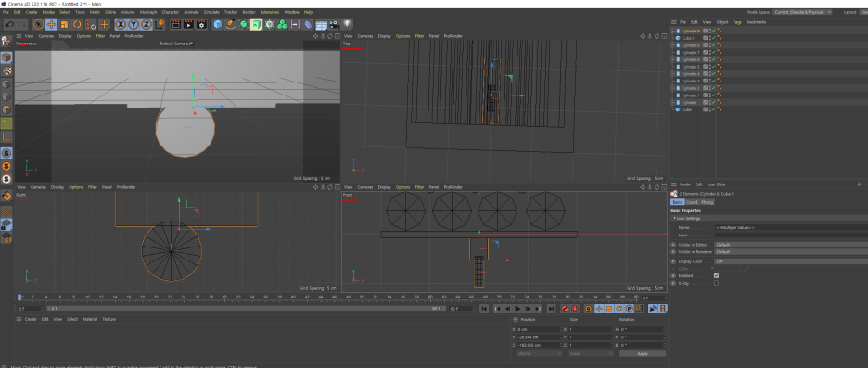Viewport: 868px width, 368px height.
Task: Click the Undo arrow icon
Action: click(9, 24)
